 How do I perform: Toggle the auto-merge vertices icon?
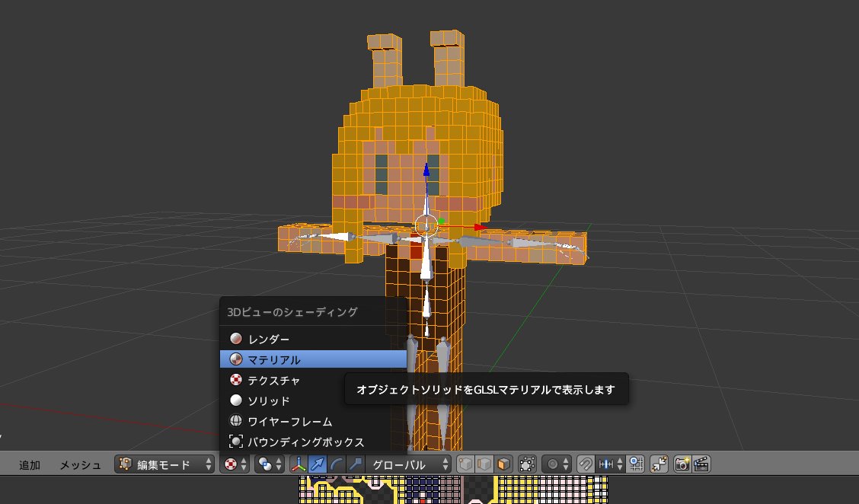[x=659, y=464]
